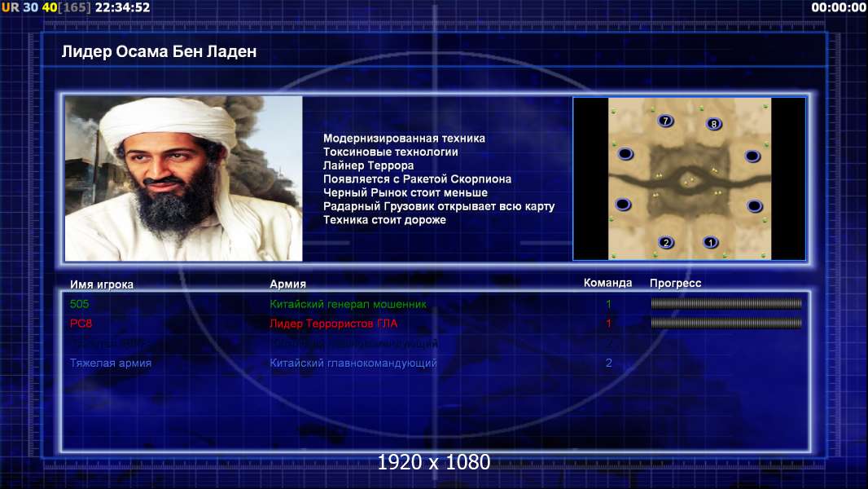The height and width of the screenshot is (489, 868).
Task: Select the unnumbered lower-left start spot on minimap
Action: pos(623,205)
